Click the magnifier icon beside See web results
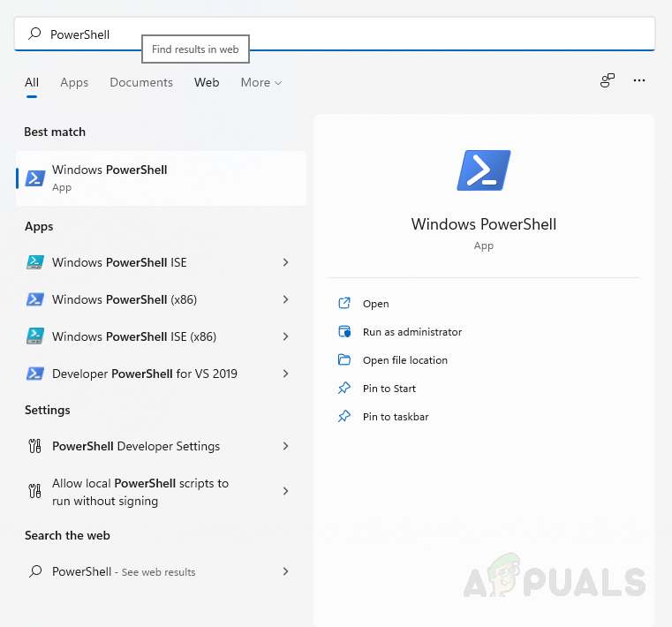 point(35,571)
